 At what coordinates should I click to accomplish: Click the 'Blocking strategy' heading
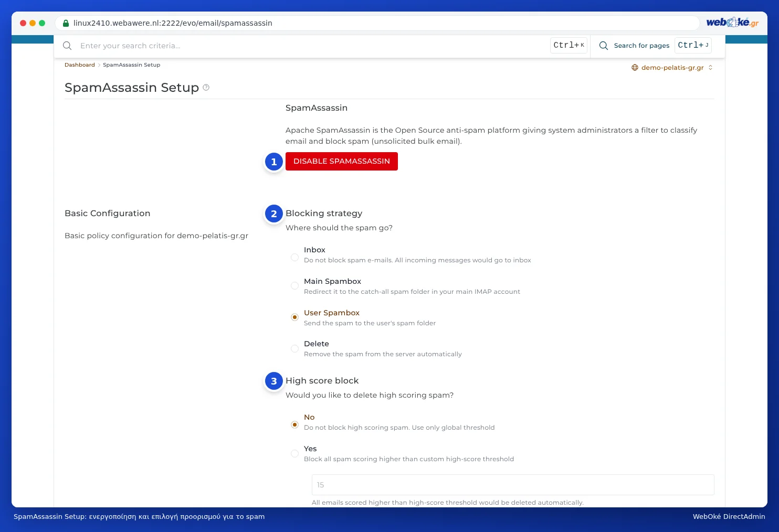coord(324,214)
